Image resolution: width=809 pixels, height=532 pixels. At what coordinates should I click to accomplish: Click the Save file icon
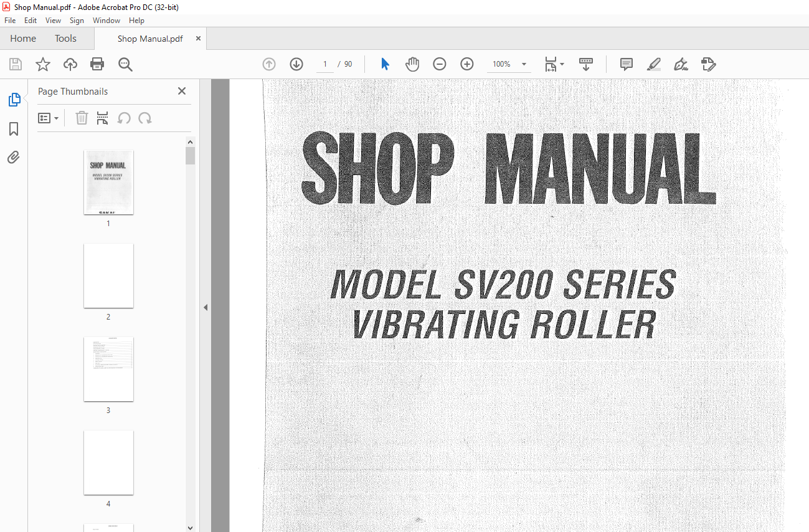[x=16, y=64]
